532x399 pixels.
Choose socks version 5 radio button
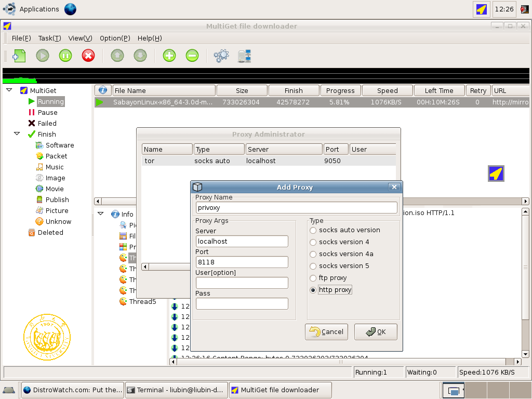(313, 266)
